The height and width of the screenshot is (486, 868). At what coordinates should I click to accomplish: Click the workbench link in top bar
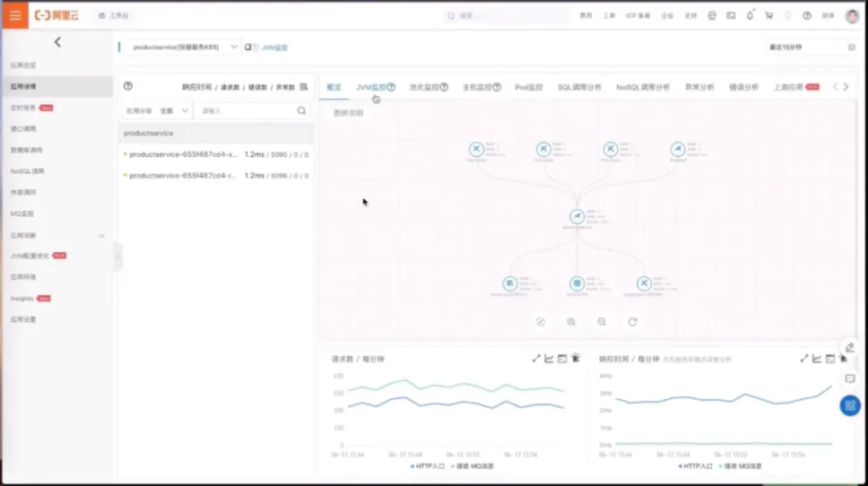pyautogui.click(x=114, y=15)
